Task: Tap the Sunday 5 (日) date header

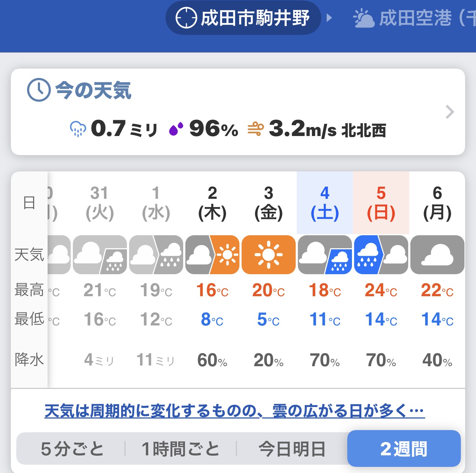Action: 381,203
